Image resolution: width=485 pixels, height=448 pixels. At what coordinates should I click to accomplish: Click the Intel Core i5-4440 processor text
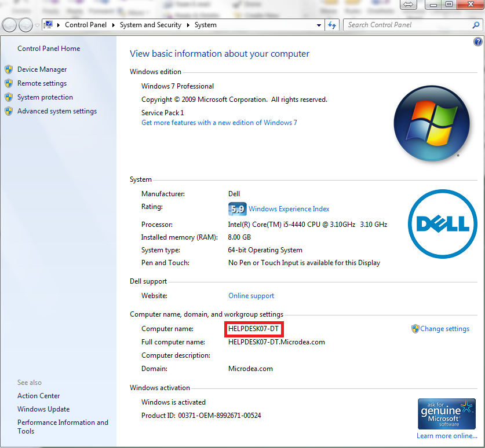click(308, 225)
